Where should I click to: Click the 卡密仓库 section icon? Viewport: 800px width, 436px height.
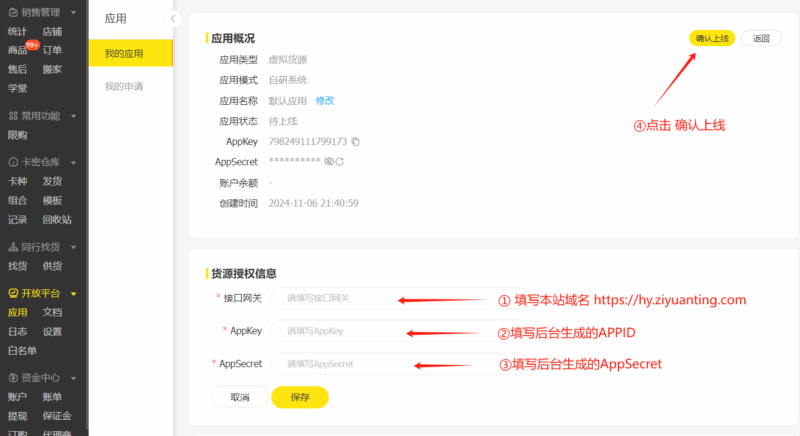pos(12,162)
